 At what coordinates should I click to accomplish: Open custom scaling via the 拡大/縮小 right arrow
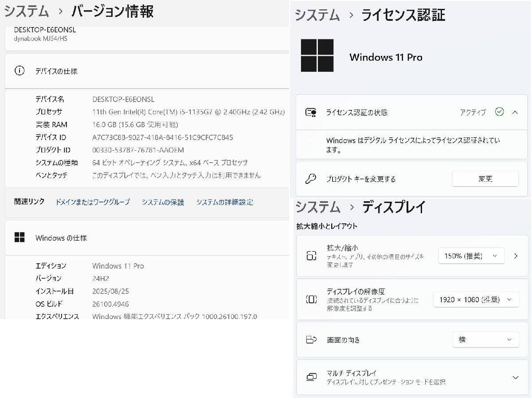(516, 256)
